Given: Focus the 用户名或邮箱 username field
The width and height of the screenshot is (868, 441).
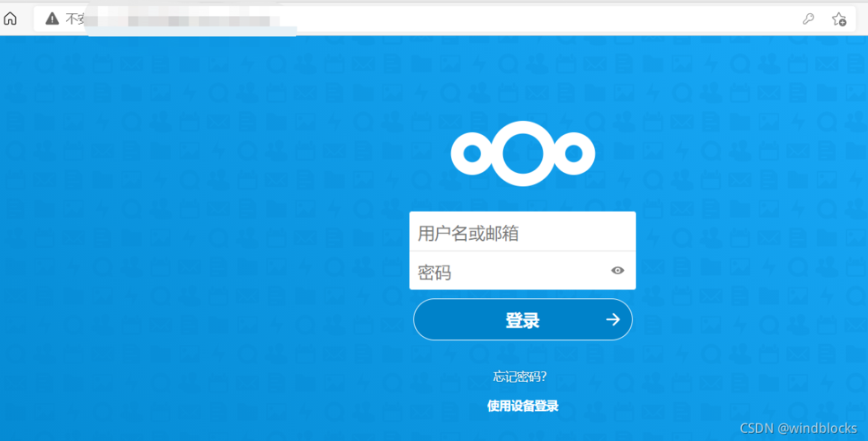Looking at the screenshot, I should tap(523, 232).
